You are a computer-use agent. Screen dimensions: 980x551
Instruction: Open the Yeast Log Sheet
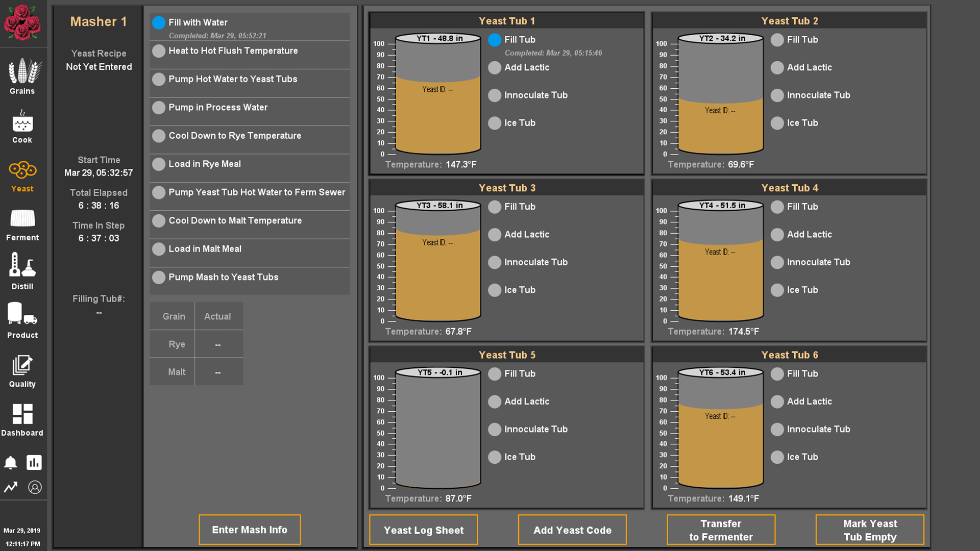tap(424, 530)
